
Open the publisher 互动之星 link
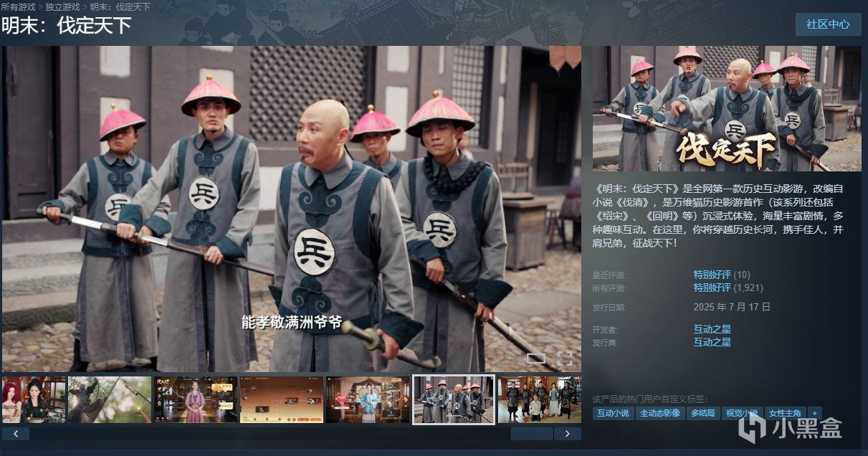712,343
